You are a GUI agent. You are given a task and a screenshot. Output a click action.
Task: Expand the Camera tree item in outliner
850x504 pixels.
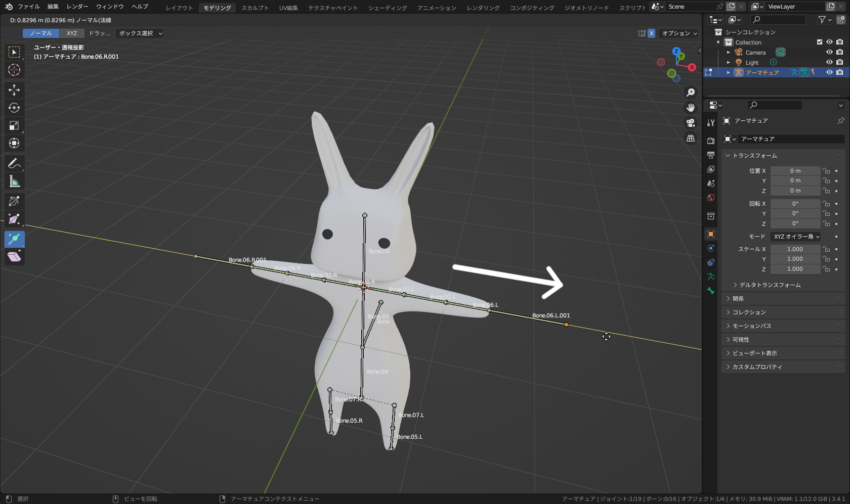coord(729,52)
